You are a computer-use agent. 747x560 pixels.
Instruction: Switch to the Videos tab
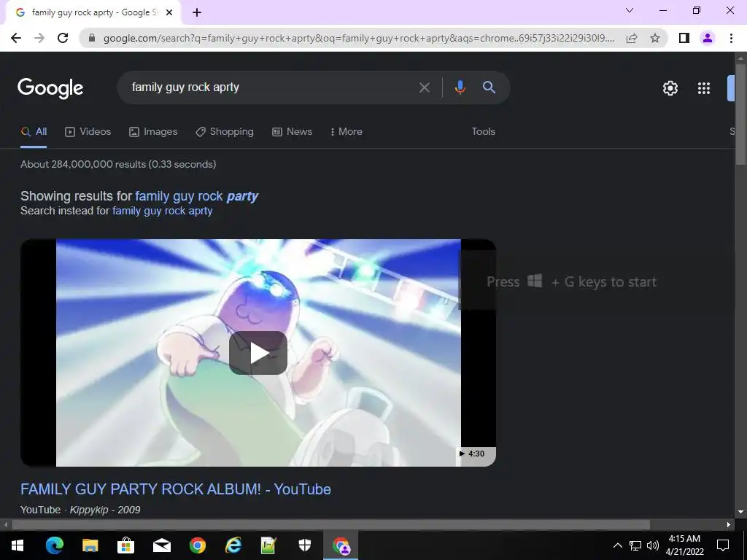pos(88,132)
